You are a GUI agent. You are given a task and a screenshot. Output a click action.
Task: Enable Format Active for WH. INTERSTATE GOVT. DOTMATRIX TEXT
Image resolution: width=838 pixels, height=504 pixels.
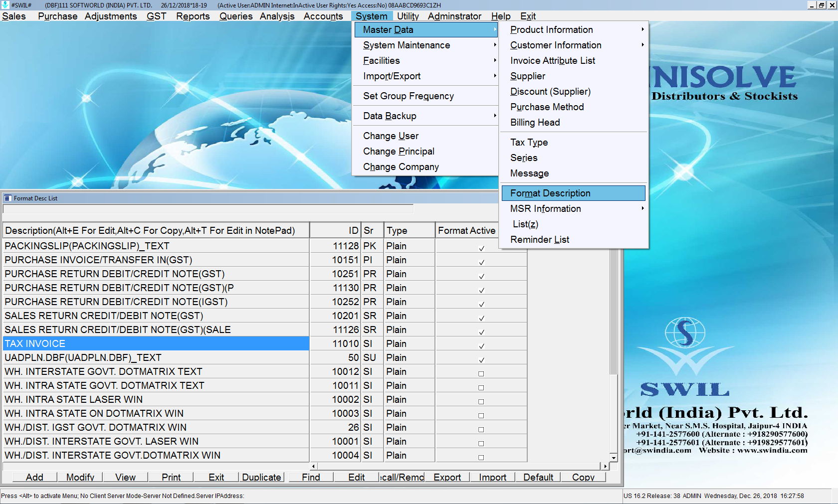tap(481, 373)
